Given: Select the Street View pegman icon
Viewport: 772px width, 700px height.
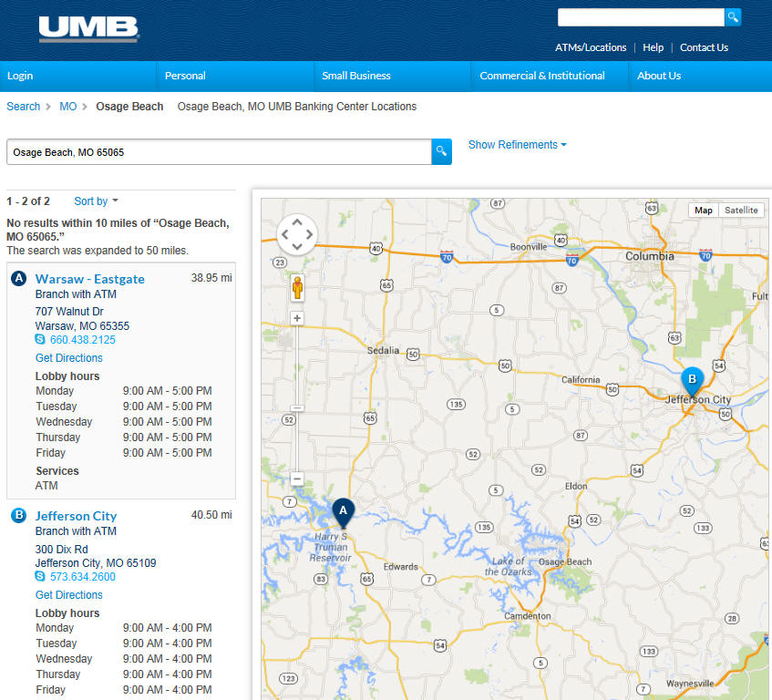Looking at the screenshot, I should (x=297, y=287).
